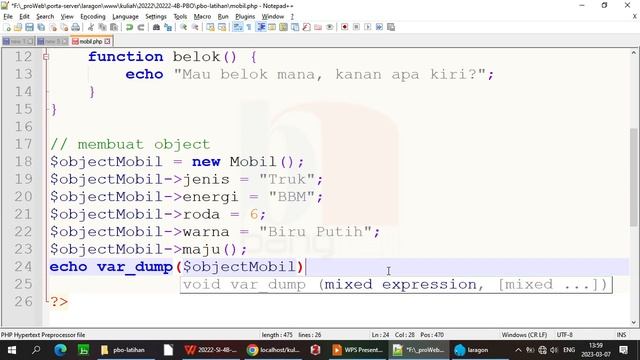This screenshot has height=360, width=640.
Task: Toggle Show All Characters pilcrow icon
Action: 249,27
